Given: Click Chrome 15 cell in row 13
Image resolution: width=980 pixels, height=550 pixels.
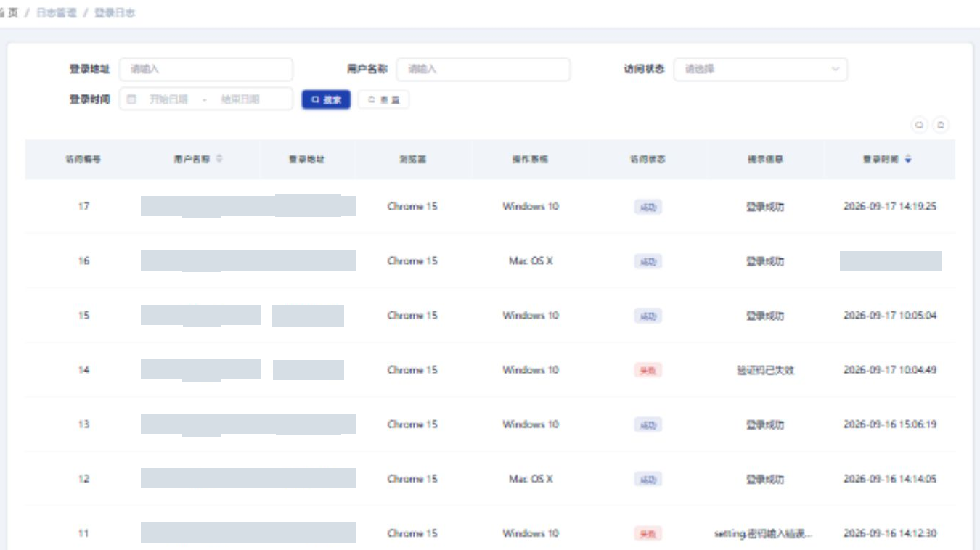Looking at the screenshot, I should point(412,424).
